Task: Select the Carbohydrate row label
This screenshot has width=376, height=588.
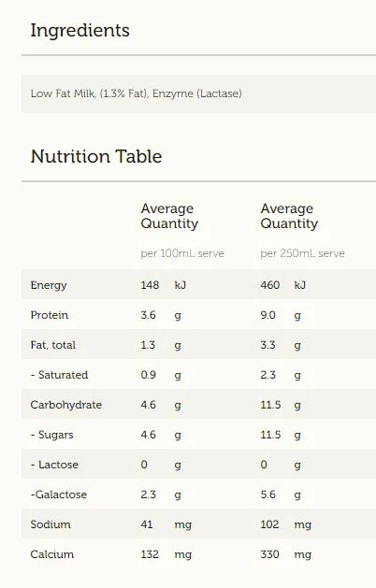Action: pos(66,405)
